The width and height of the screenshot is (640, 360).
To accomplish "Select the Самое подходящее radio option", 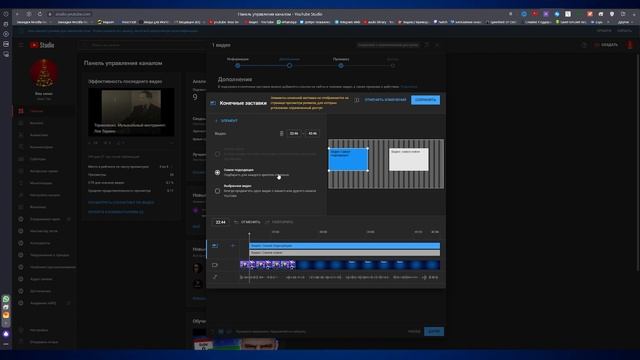I will pyautogui.click(x=218, y=173).
